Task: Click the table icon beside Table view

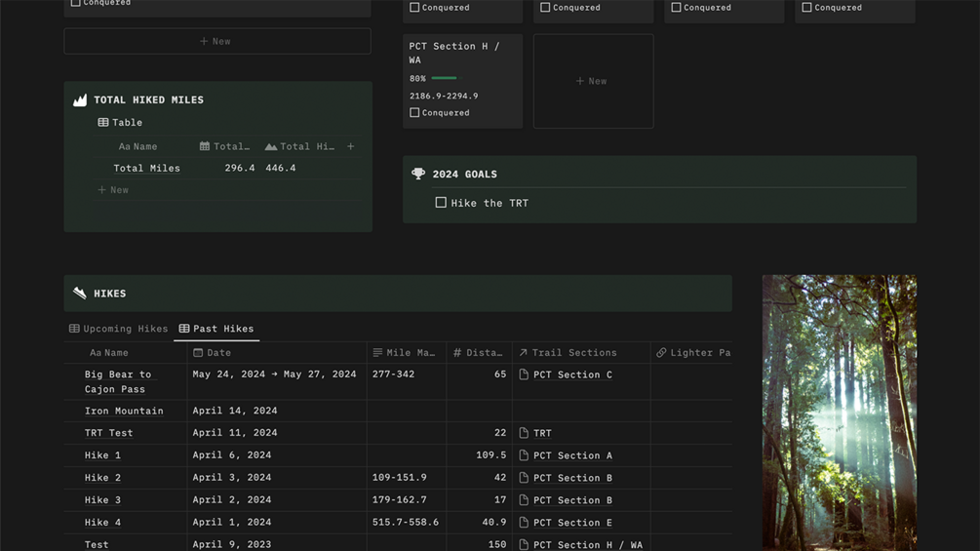Action: point(103,123)
